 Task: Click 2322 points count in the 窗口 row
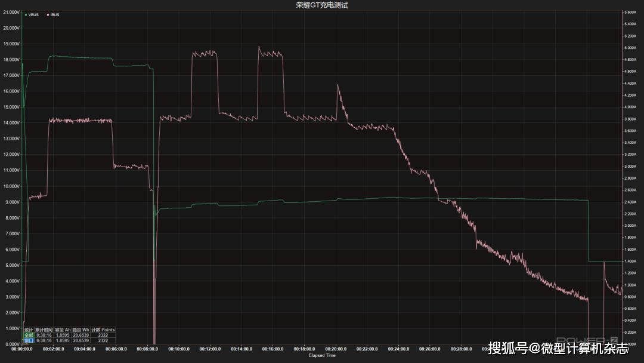click(x=103, y=341)
